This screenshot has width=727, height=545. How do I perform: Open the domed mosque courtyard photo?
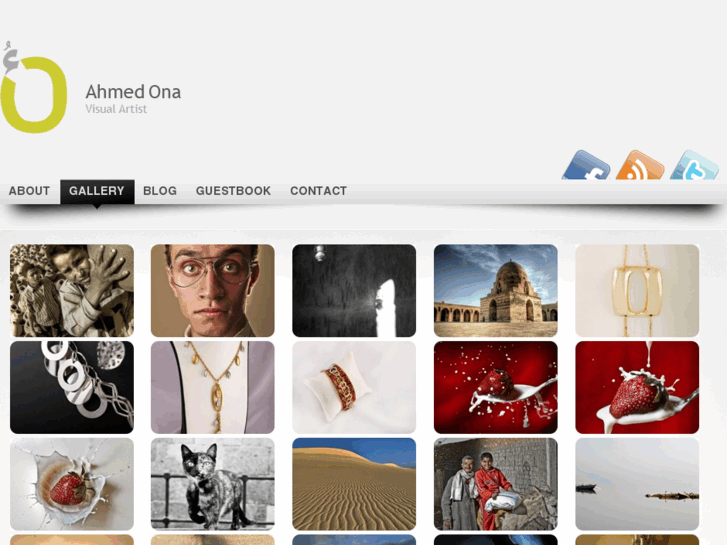pos(496,291)
